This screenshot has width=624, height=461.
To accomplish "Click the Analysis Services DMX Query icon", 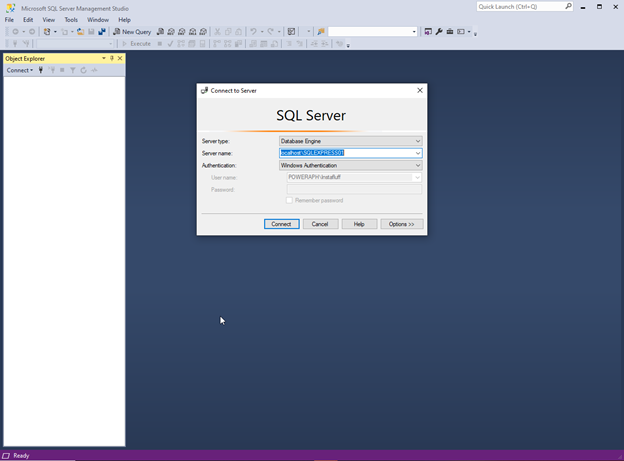I will coord(182,32).
